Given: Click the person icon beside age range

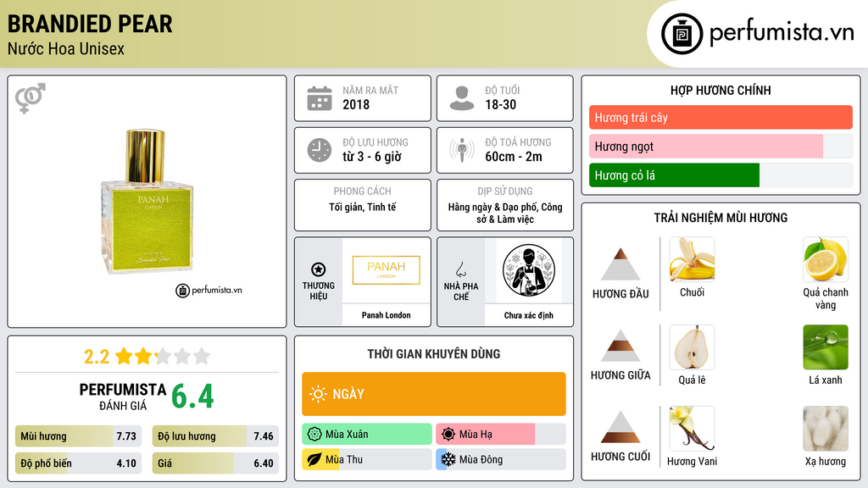Looking at the screenshot, I should pyautogui.click(x=462, y=98).
